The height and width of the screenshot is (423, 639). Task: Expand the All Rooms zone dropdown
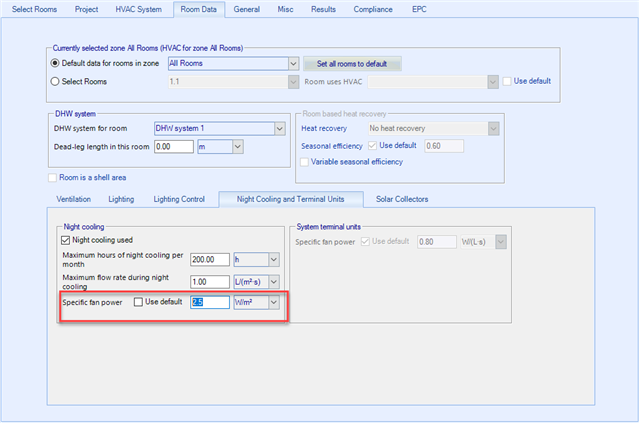(293, 63)
